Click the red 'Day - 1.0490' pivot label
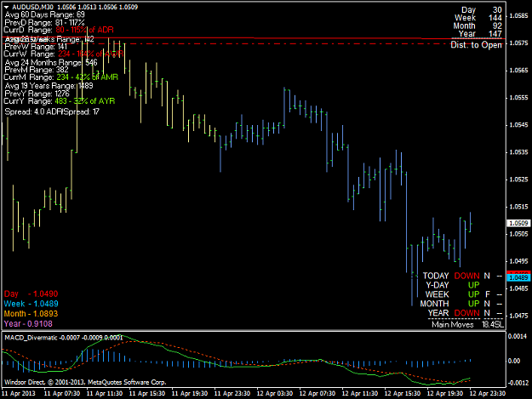 (x=31, y=294)
